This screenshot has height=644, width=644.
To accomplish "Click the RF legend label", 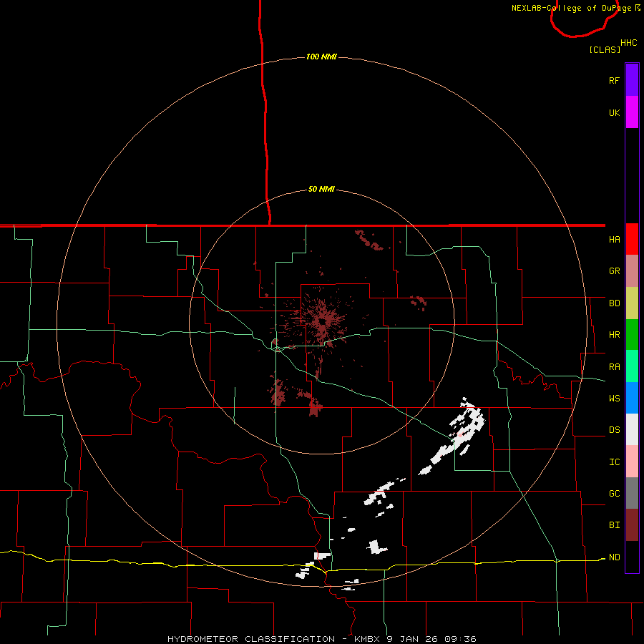I will [x=614, y=81].
